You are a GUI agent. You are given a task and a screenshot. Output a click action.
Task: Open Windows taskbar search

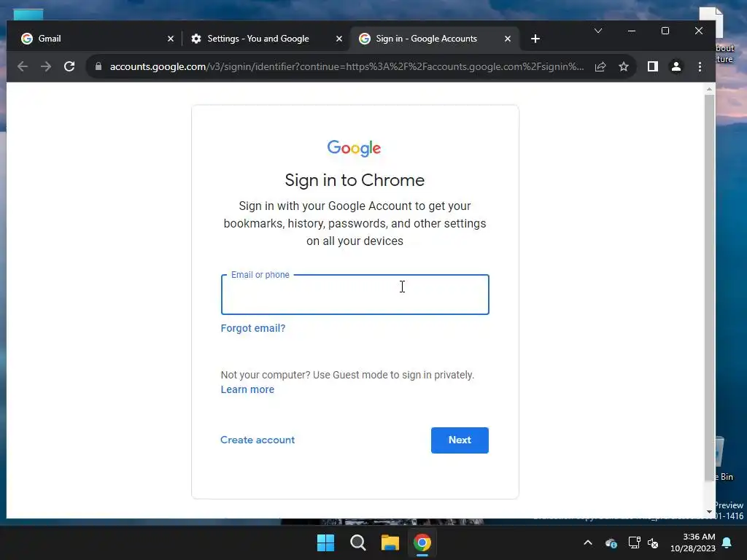[x=357, y=542]
